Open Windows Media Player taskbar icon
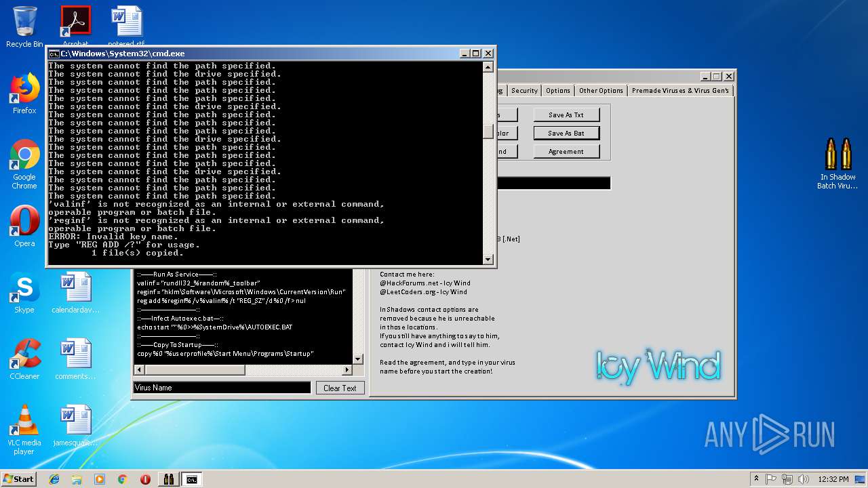Image resolution: width=868 pixels, height=488 pixels. [x=100, y=479]
